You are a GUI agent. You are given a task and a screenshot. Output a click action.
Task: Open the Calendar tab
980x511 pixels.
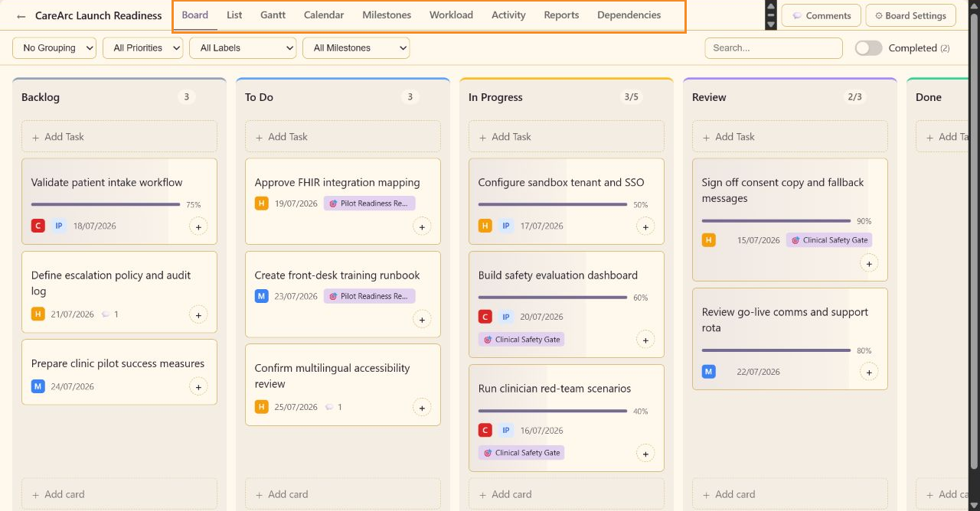click(324, 15)
